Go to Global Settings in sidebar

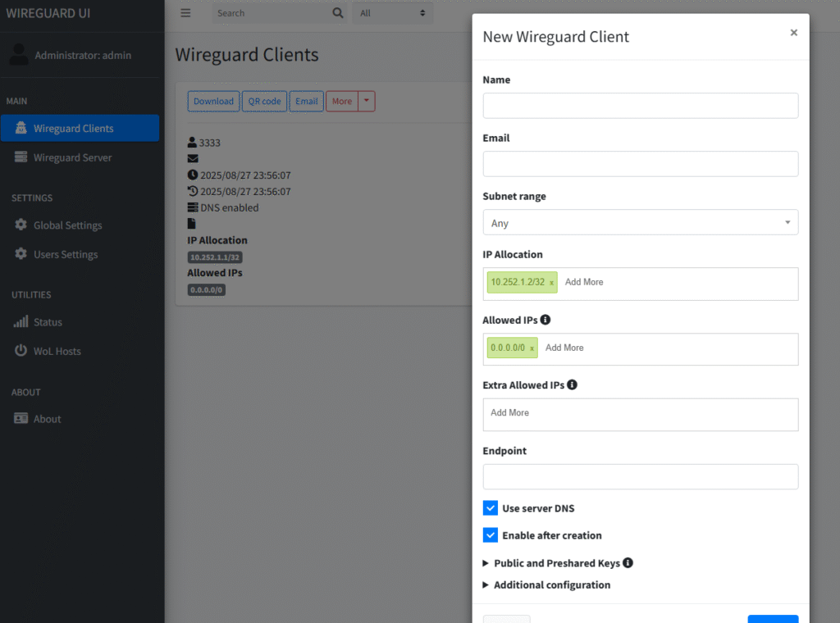(67, 225)
